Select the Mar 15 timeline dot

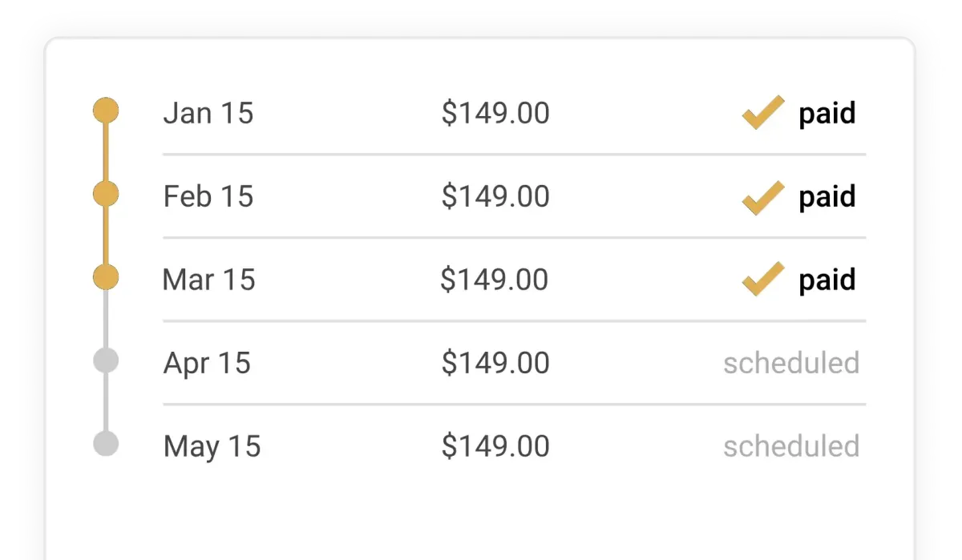point(106,277)
